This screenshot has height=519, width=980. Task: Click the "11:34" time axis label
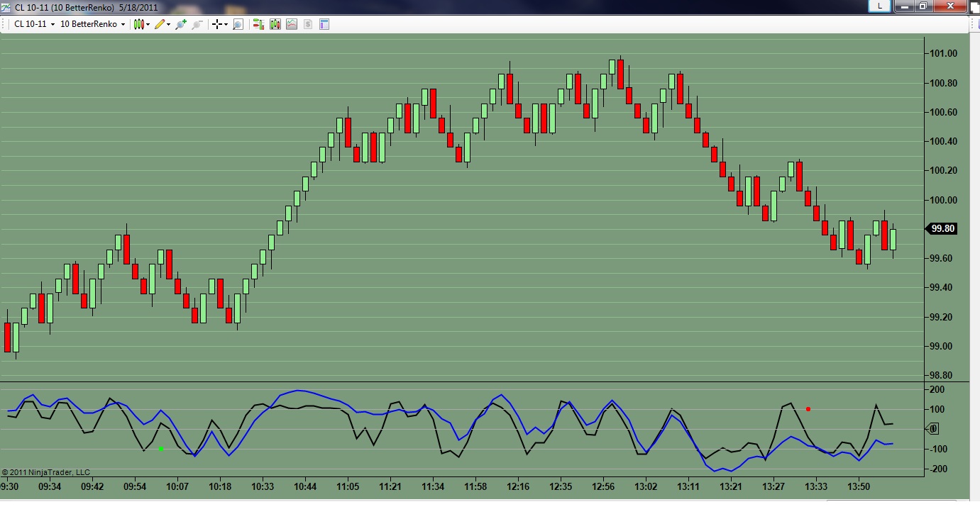pyautogui.click(x=433, y=487)
